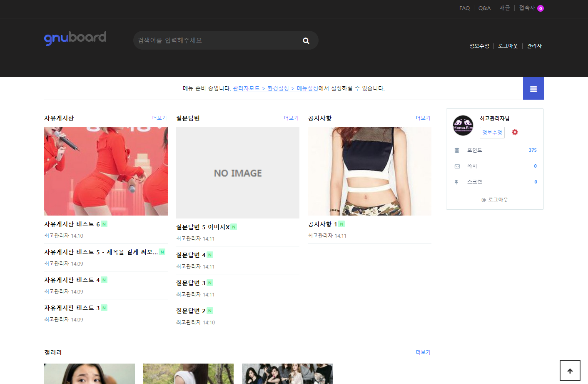Click 로그아웃 in the sidebar profile box
The height and width of the screenshot is (384, 588).
click(495, 200)
